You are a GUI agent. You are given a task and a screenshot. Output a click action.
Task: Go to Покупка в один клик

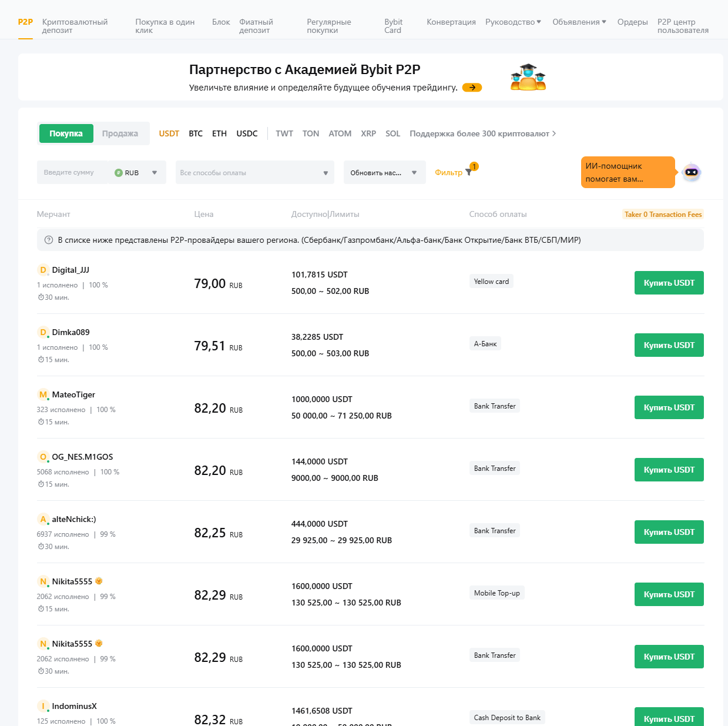pyautogui.click(x=165, y=26)
